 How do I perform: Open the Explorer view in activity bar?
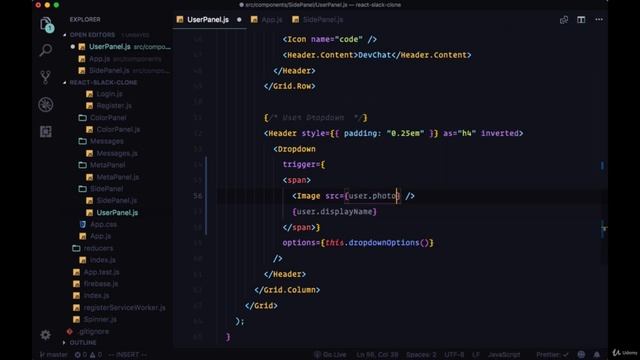click(x=46, y=24)
